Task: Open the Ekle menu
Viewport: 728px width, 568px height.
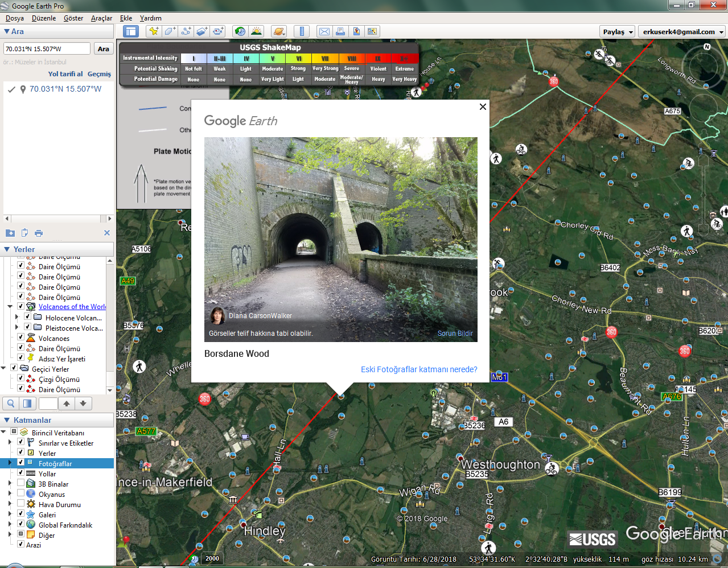Action: [x=126, y=18]
